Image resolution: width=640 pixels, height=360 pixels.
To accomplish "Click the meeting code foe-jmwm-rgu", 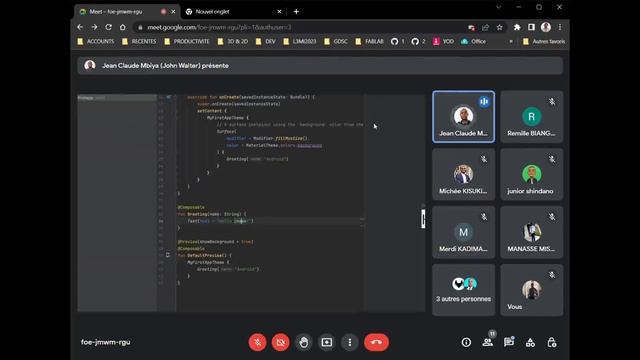I will [x=105, y=342].
